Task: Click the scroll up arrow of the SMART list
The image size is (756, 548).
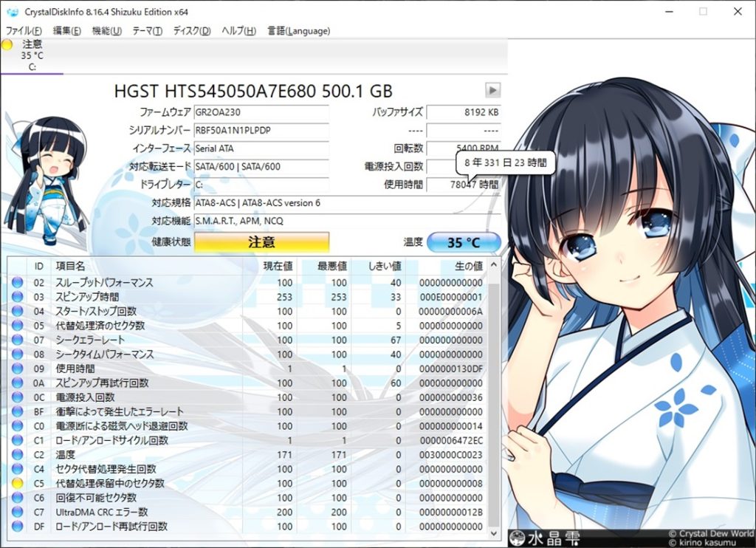Action: 493,265
